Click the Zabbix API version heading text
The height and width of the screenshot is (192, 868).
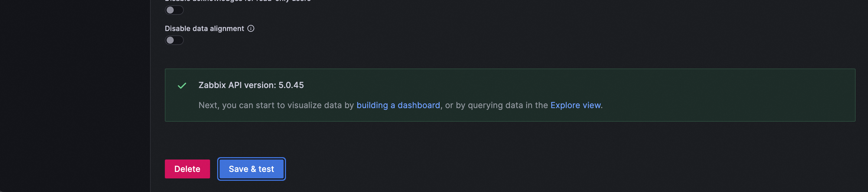coord(251,85)
